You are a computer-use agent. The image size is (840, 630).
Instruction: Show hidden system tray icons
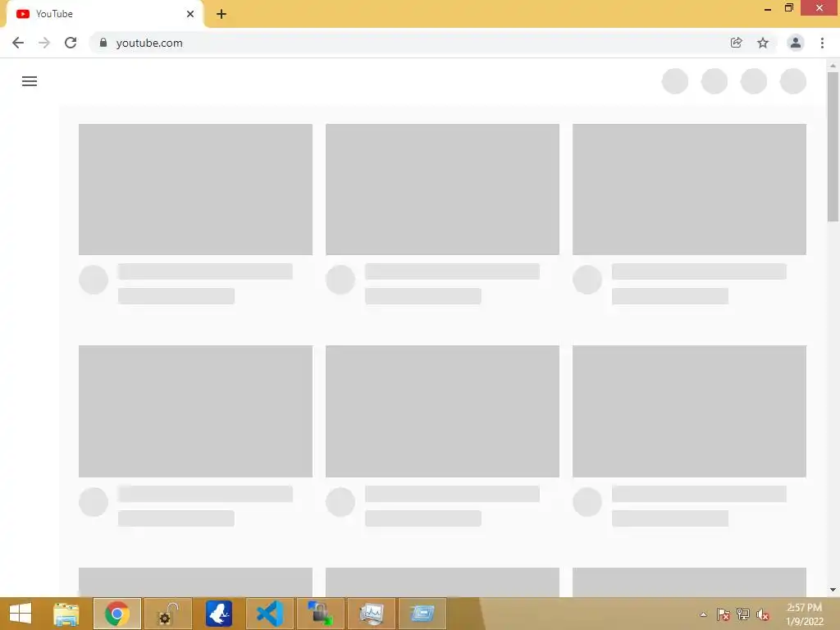(x=703, y=614)
